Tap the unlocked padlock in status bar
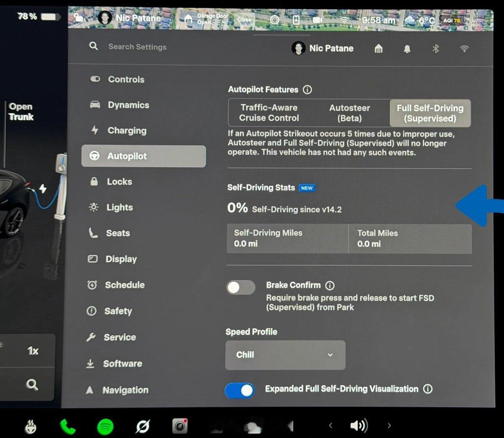This screenshot has height=438, width=504. point(78,17)
